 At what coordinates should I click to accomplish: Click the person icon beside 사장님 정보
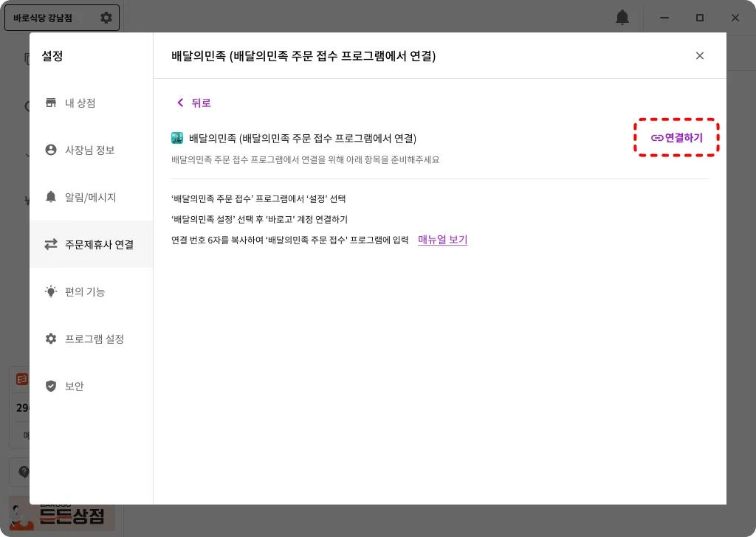(x=51, y=150)
